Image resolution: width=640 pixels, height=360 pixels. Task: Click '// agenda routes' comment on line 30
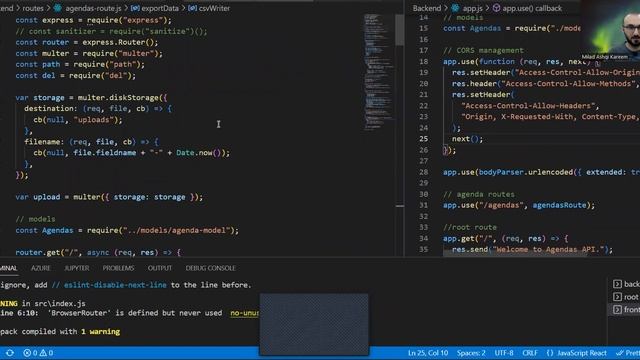pos(479,194)
